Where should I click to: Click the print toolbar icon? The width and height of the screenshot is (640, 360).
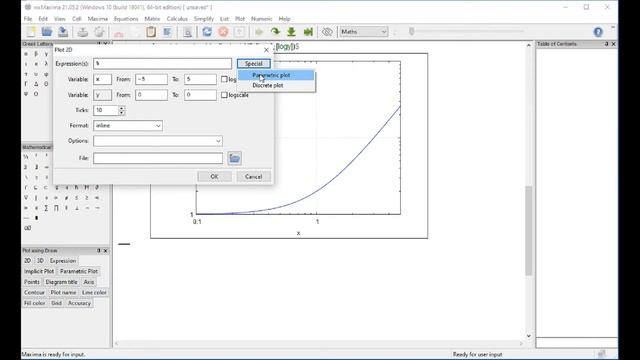pyautogui.click(x=83, y=32)
